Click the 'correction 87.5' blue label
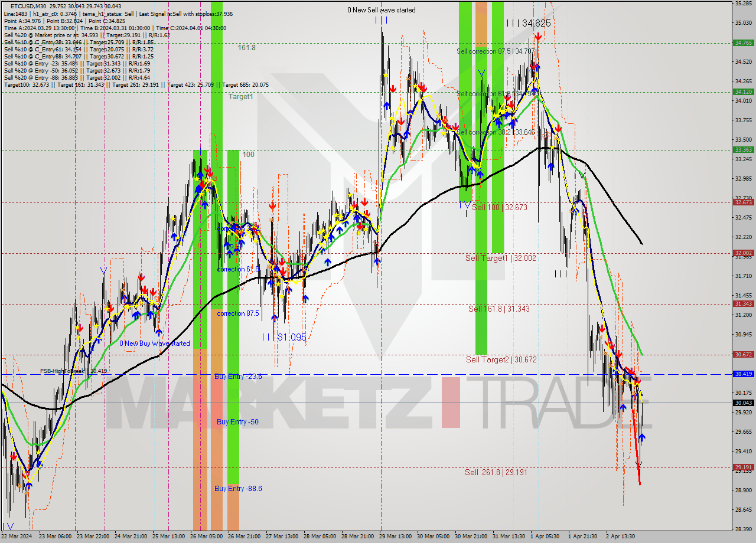 click(238, 313)
